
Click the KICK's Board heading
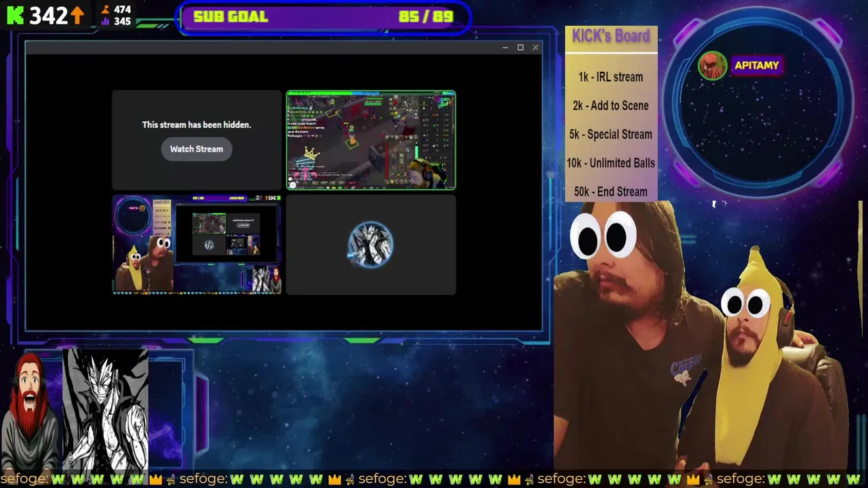click(611, 37)
